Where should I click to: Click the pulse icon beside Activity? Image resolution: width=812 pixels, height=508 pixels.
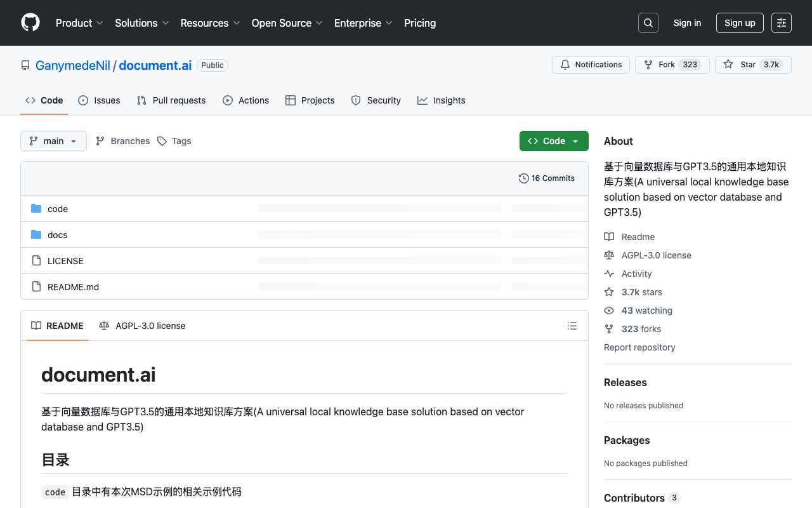[609, 274]
